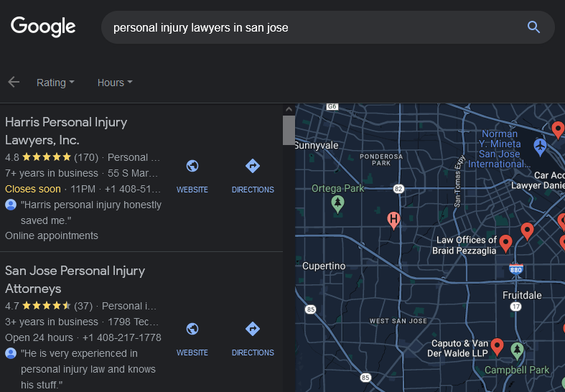
Task: Click the Fruitdale label on map
Action: coord(522,295)
